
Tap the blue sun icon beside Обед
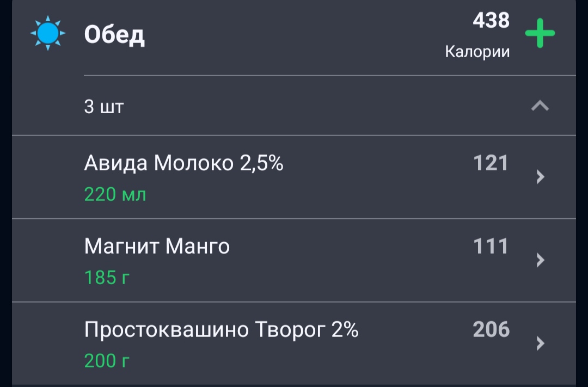[x=47, y=33]
